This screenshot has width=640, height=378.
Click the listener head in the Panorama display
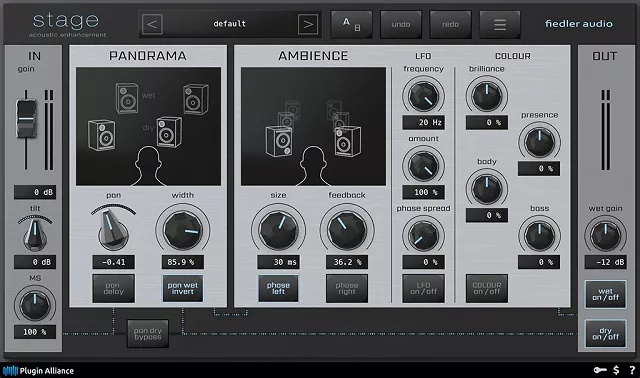pos(148,165)
